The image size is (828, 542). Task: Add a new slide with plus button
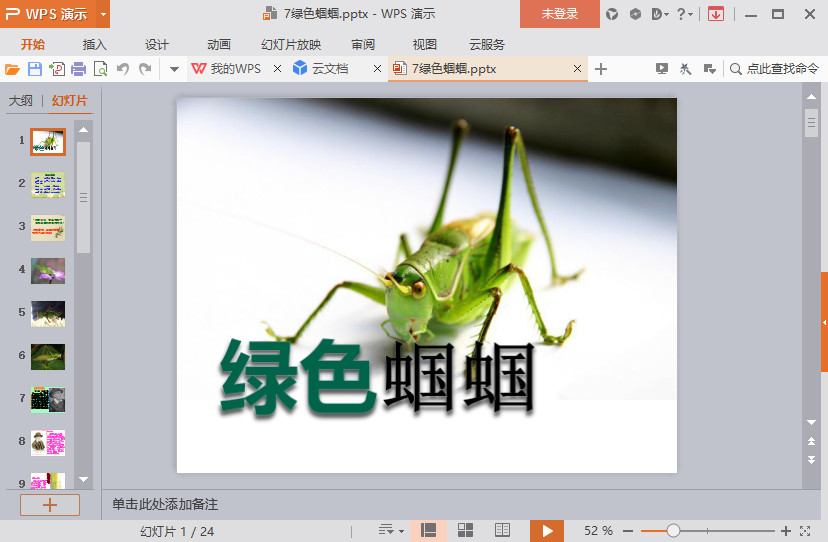pos(49,505)
